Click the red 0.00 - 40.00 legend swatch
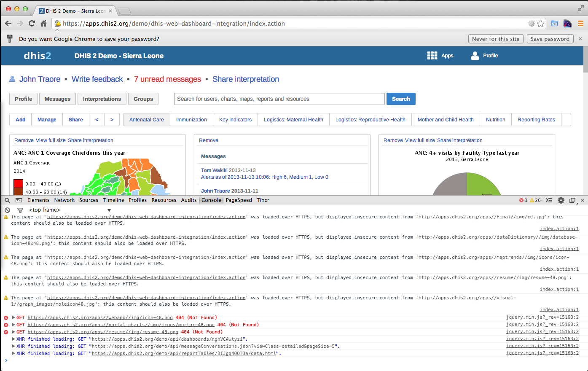This screenshot has width=588, height=371. (18, 184)
